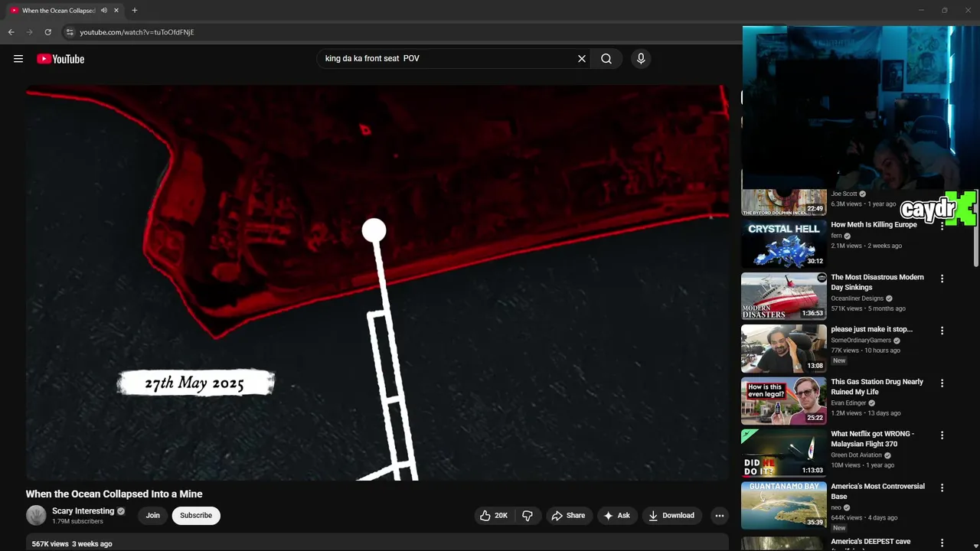Open 'America's Most Controversial Base' title
This screenshot has width=980, height=551.
pos(877,491)
